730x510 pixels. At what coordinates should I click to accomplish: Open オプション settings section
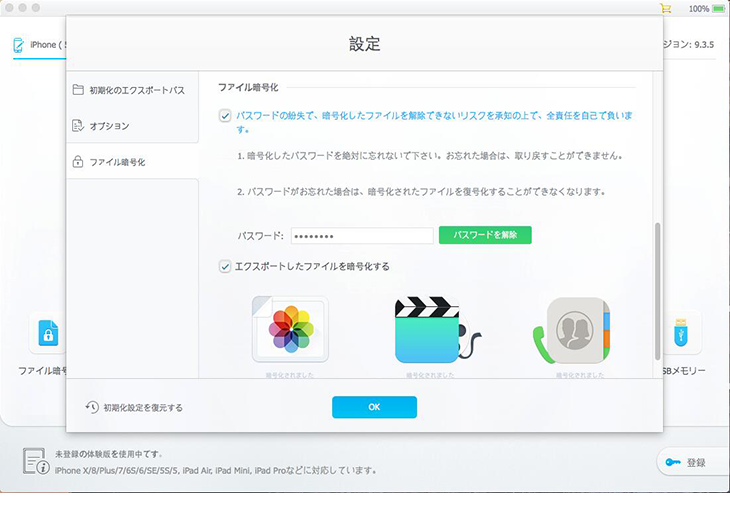coord(132,126)
